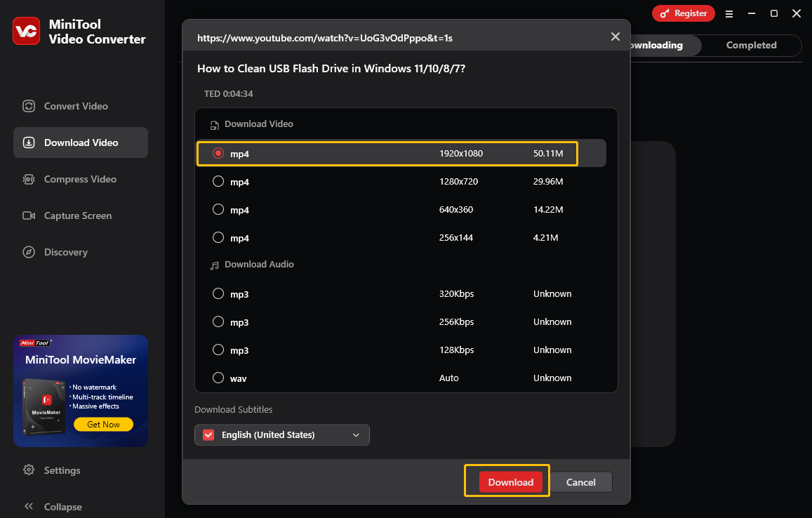This screenshot has height=518, width=812.
Task: Select mp4 256x144 radio option
Action: coord(218,237)
